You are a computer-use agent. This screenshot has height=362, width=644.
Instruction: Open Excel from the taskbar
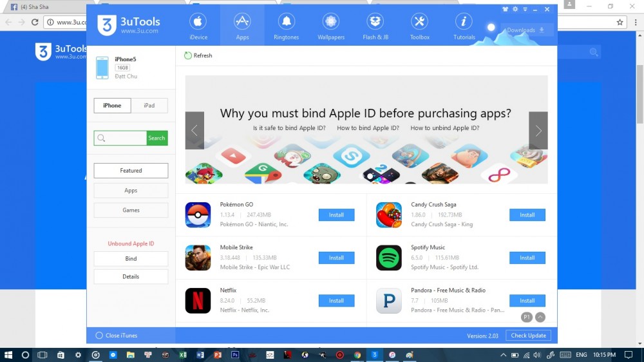(183, 355)
